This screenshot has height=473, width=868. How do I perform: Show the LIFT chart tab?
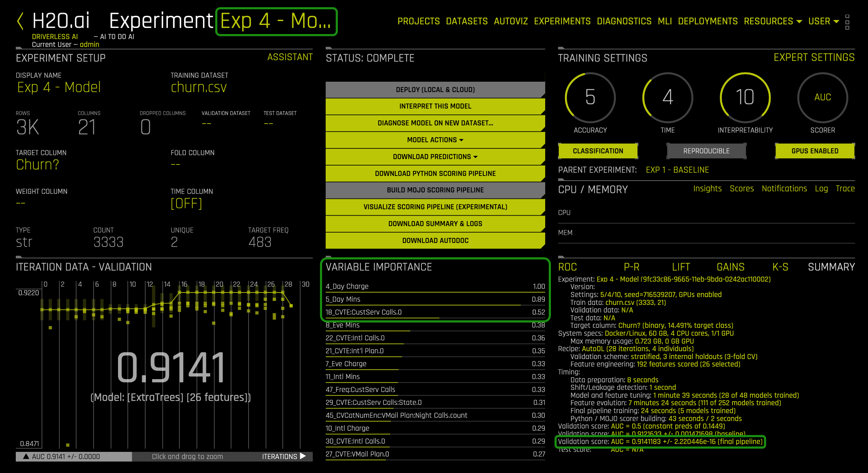coord(681,267)
